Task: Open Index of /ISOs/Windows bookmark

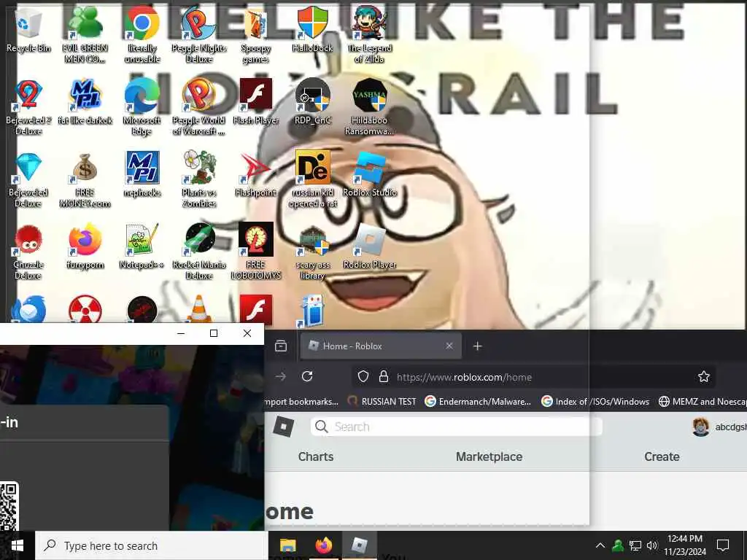Action: coord(595,402)
